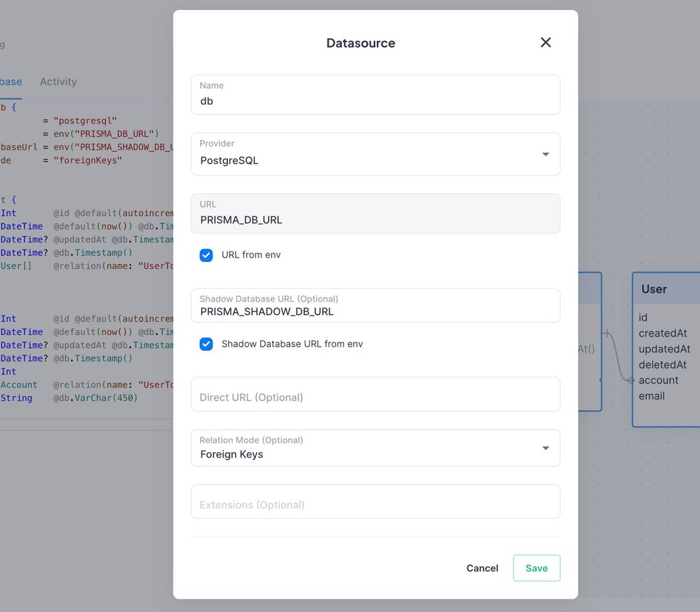Open the Provider dropdown showing PostgreSQL
The height and width of the screenshot is (612, 700).
(x=375, y=154)
